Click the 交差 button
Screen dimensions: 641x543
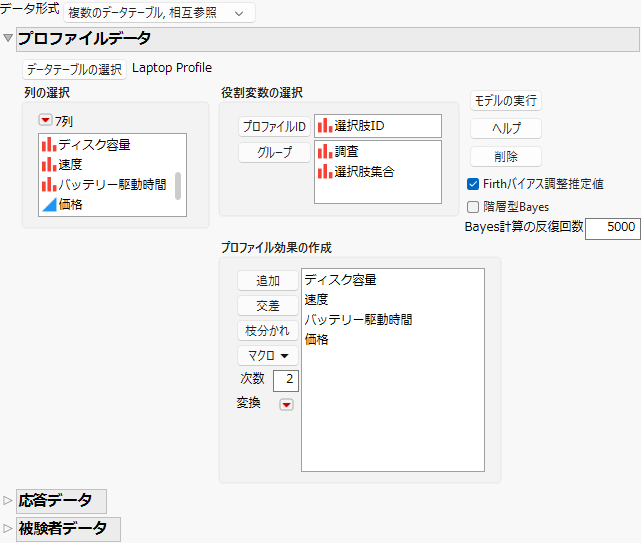(268, 306)
